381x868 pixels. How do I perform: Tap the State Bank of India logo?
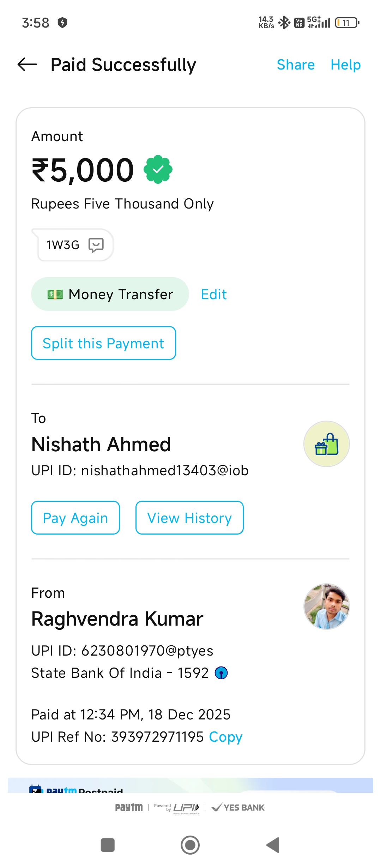click(221, 673)
